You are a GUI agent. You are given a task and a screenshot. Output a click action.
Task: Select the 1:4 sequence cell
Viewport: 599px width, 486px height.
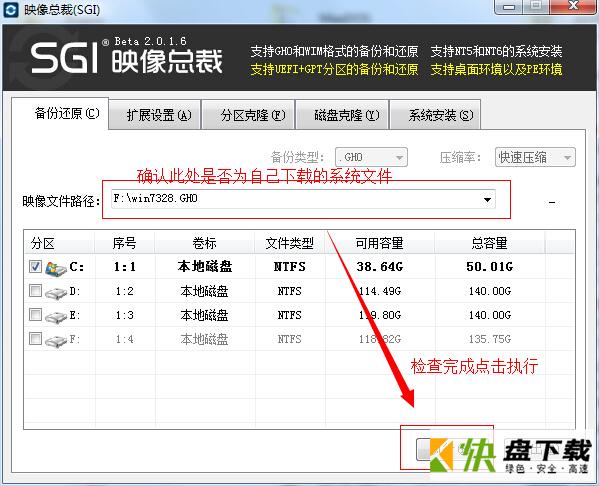coord(125,339)
